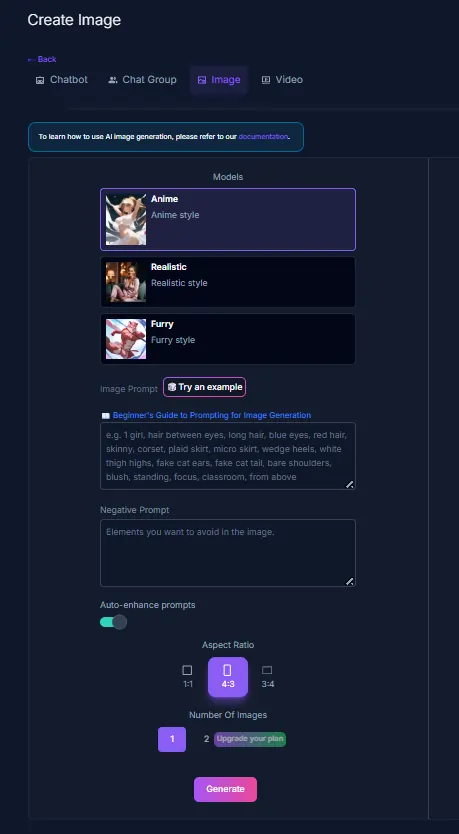
Task: Click the book icon beside Beginner's Guide
Action: coord(105,415)
